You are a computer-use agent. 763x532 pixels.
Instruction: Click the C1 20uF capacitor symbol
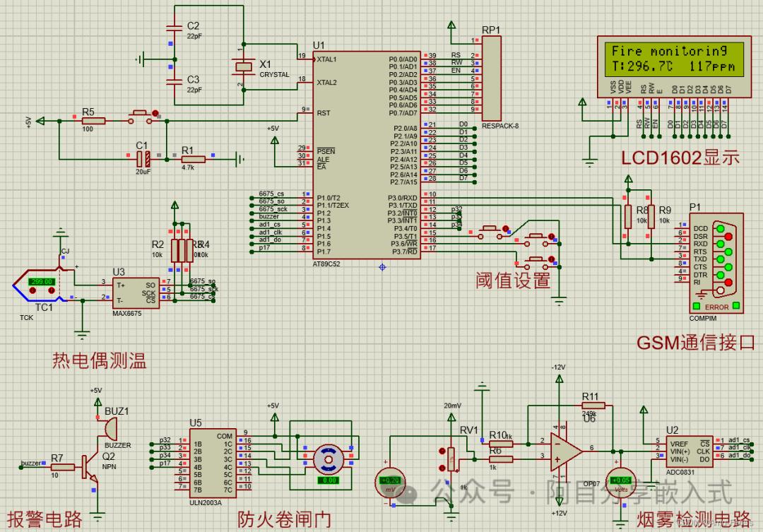(143, 159)
